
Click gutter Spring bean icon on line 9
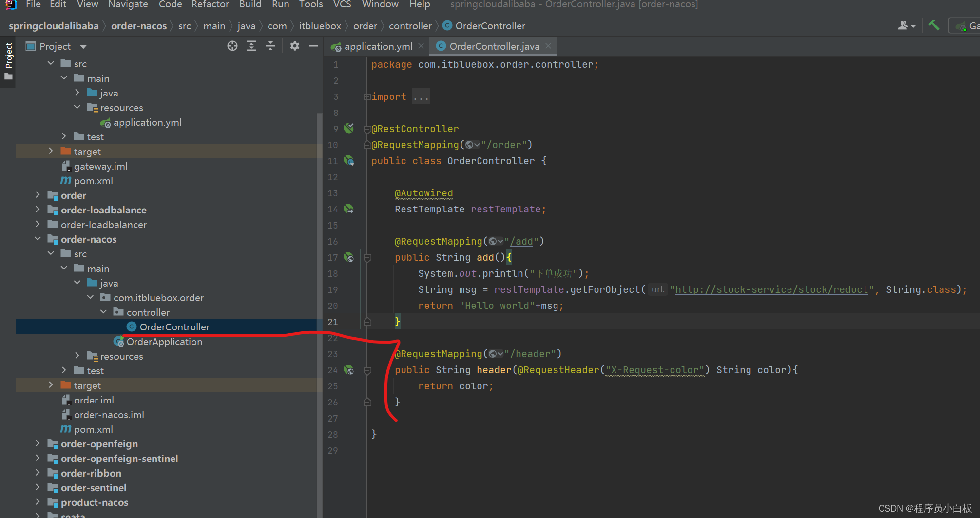click(x=349, y=128)
